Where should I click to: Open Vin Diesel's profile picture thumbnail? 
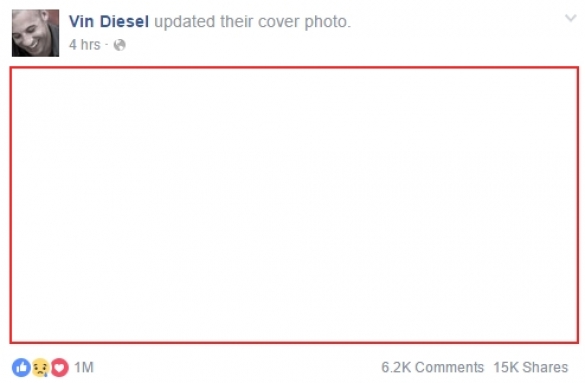[x=35, y=33]
